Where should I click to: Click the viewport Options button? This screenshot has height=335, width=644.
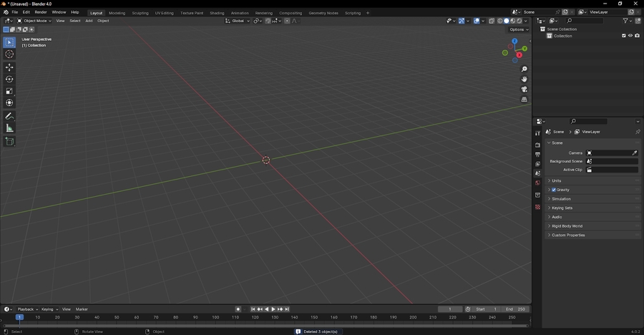tap(519, 29)
